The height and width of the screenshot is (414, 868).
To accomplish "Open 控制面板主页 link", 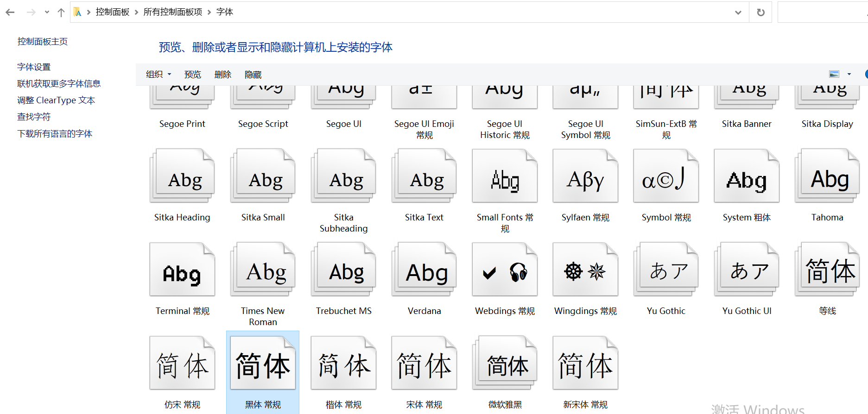I will click(x=43, y=42).
